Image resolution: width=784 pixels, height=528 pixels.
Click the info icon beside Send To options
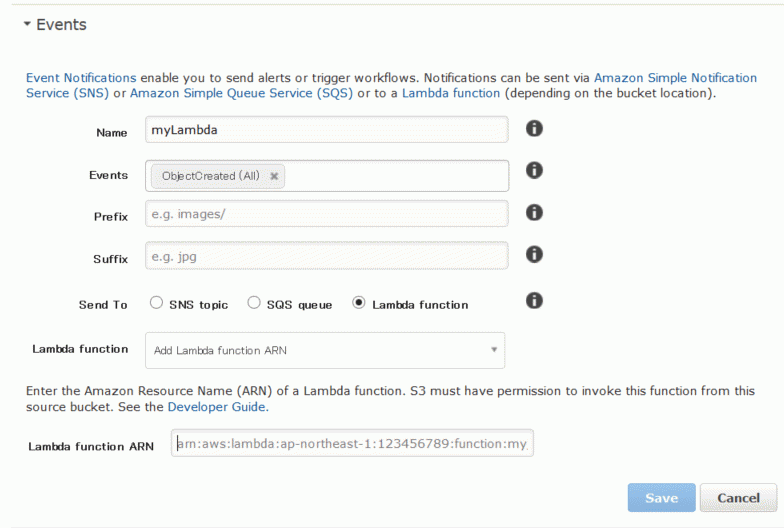[534, 300]
